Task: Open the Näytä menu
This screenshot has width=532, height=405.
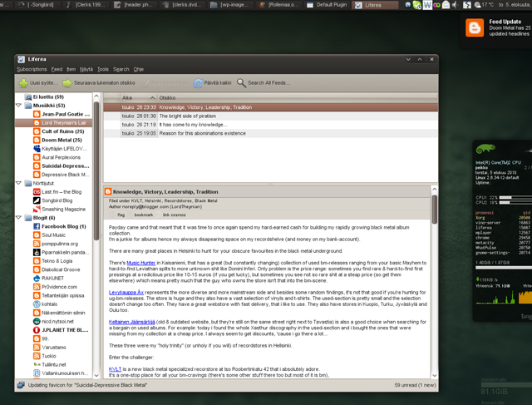Action: [x=86, y=69]
